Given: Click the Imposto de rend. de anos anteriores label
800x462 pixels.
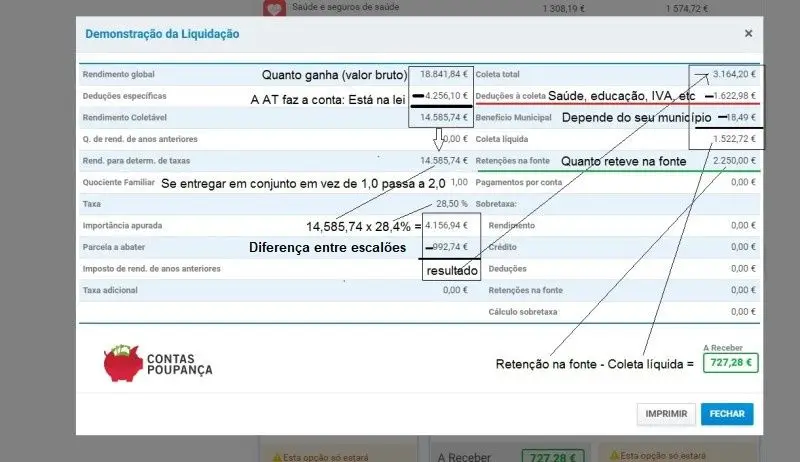Looking at the screenshot, I should pos(152,269).
